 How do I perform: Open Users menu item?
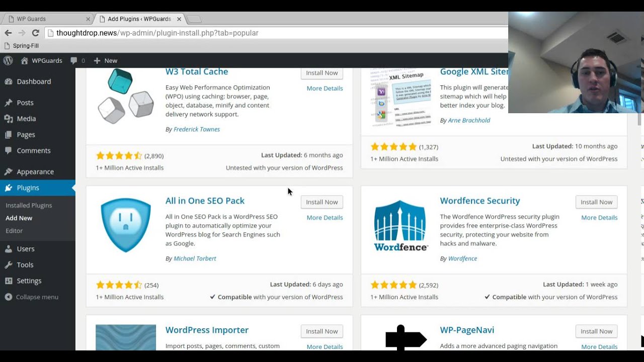click(38, 249)
